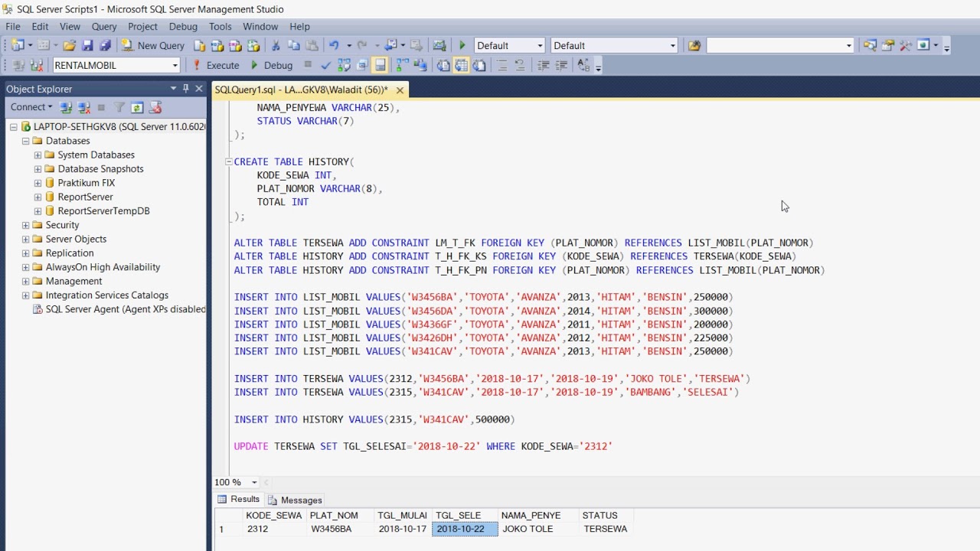Collapse the Databases tree node

(25, 141)
